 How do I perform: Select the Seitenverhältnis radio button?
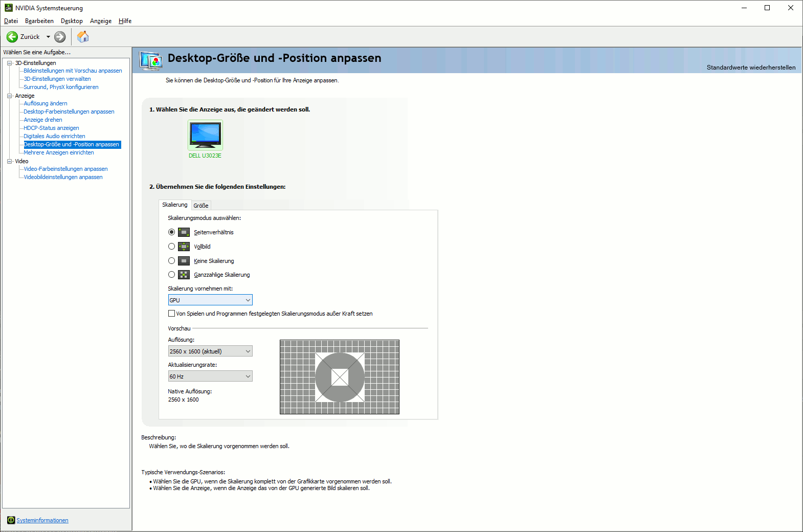coord(172,232)
